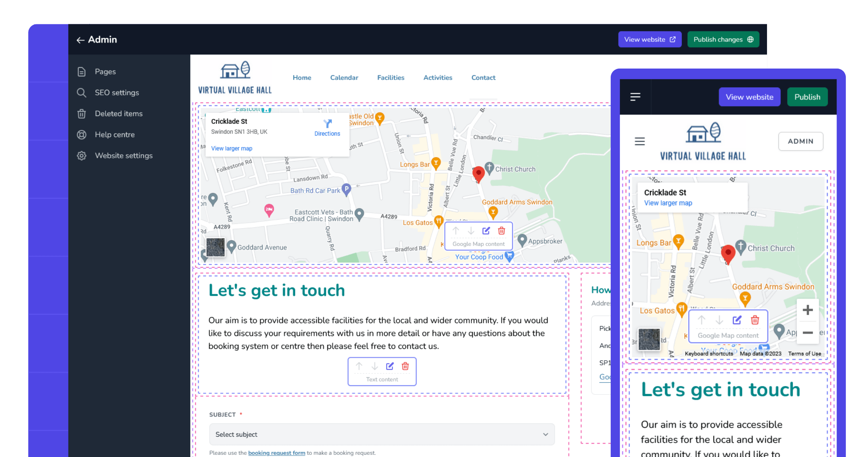
Task: Delete the Google Map content block
Action: [501, 231]
